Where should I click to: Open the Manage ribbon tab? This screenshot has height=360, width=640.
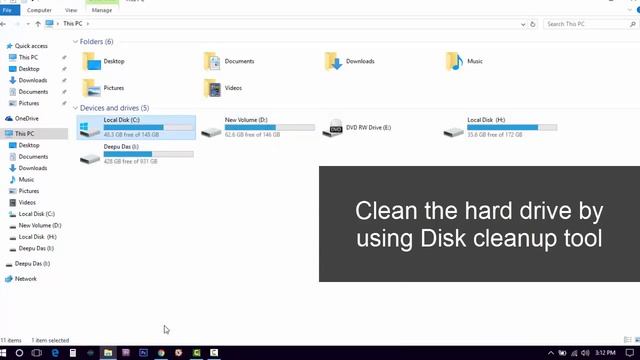pos(102,10)
